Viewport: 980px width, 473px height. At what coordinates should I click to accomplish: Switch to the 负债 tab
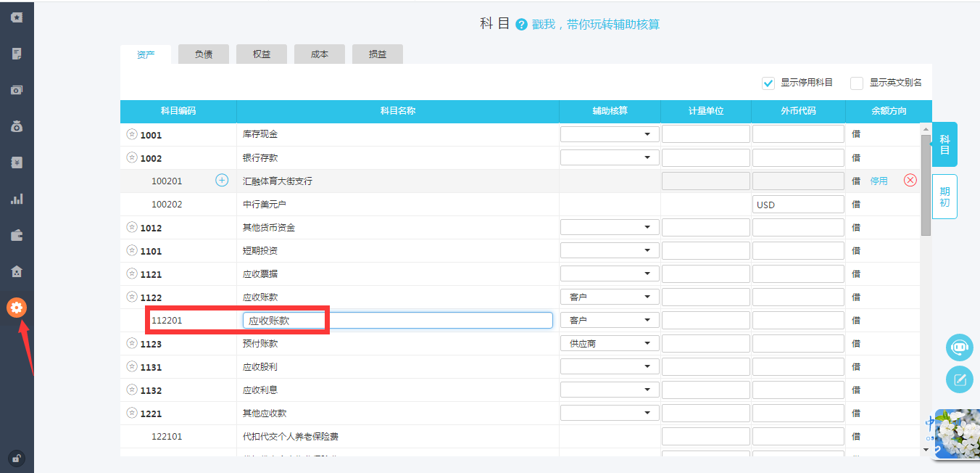pos(204,54)
